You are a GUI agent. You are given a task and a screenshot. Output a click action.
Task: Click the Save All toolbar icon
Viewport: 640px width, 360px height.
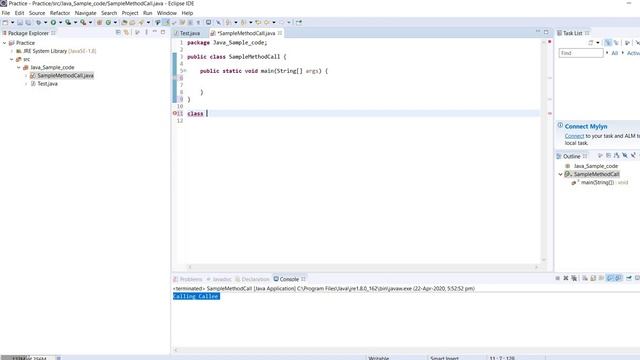pyautogui.click(x=28, y=22)
